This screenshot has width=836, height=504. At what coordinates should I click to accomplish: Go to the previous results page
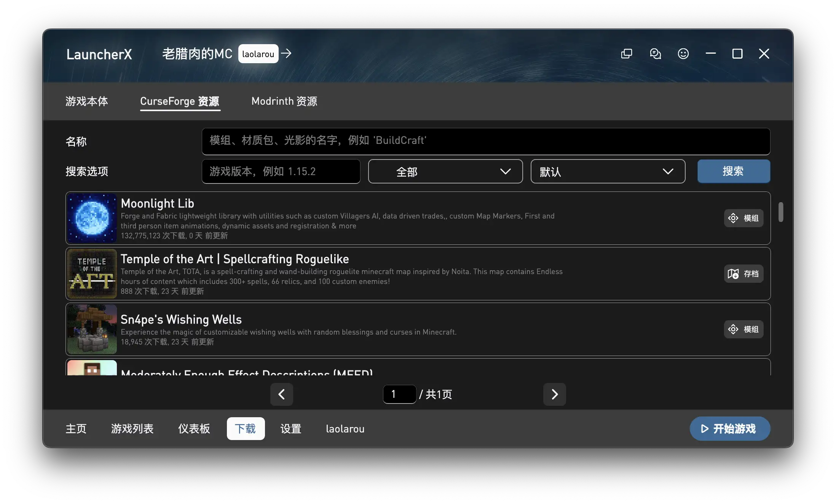point(282,394)
